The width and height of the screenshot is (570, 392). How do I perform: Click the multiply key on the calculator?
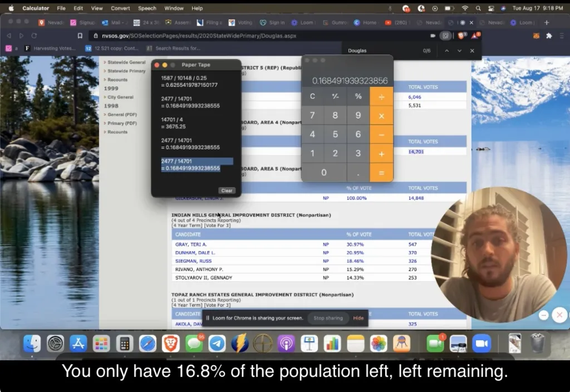[381, 116]
